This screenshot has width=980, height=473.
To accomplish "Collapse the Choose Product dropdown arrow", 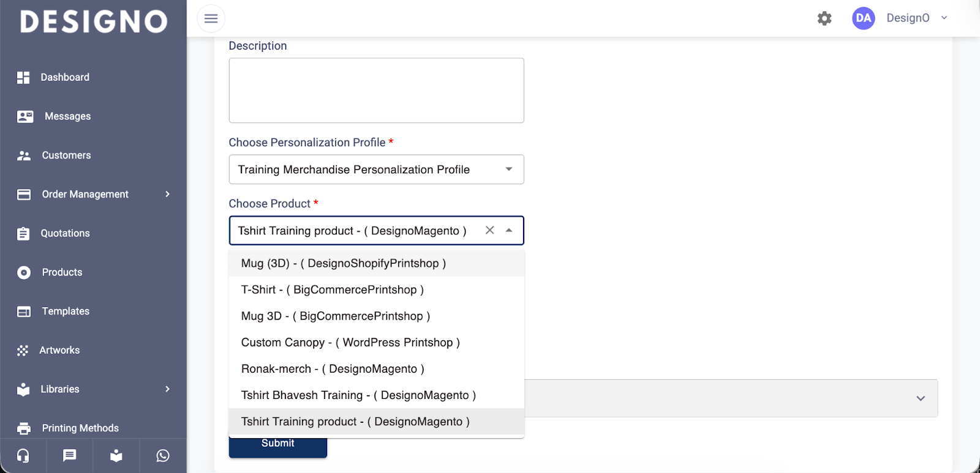I will [509, 230].
